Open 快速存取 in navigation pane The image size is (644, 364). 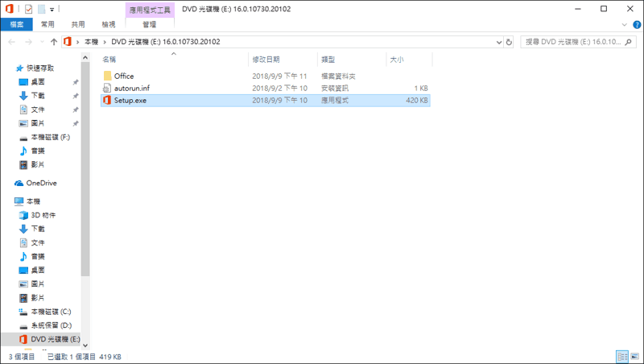point(40,68)
